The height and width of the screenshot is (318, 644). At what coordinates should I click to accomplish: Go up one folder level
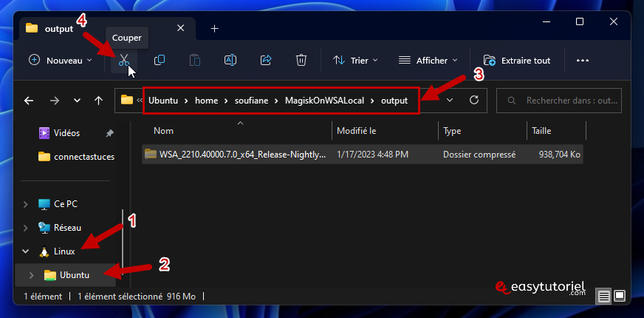tap(98, 101)
